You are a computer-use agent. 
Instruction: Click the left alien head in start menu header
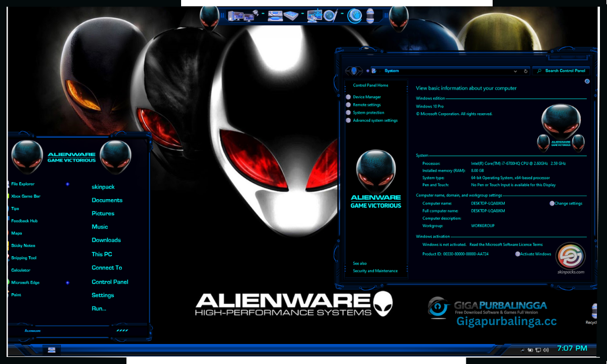pos(27,157)
